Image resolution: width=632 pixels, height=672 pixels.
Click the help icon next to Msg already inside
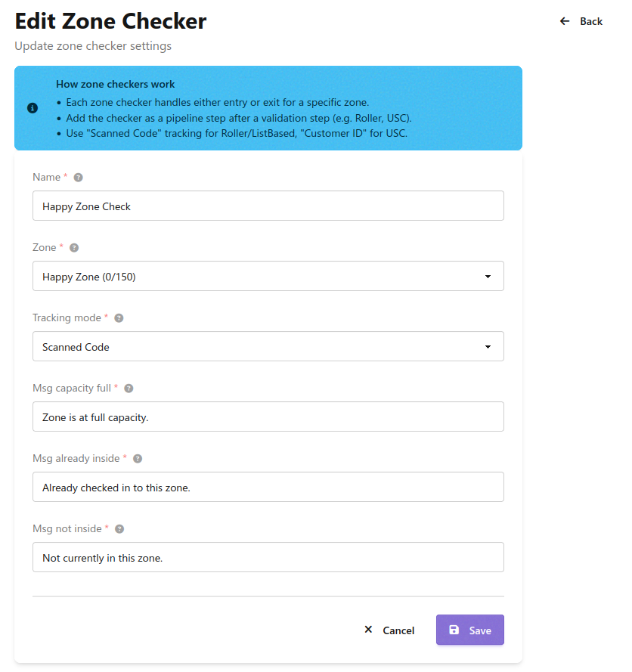tap(136, 458)
